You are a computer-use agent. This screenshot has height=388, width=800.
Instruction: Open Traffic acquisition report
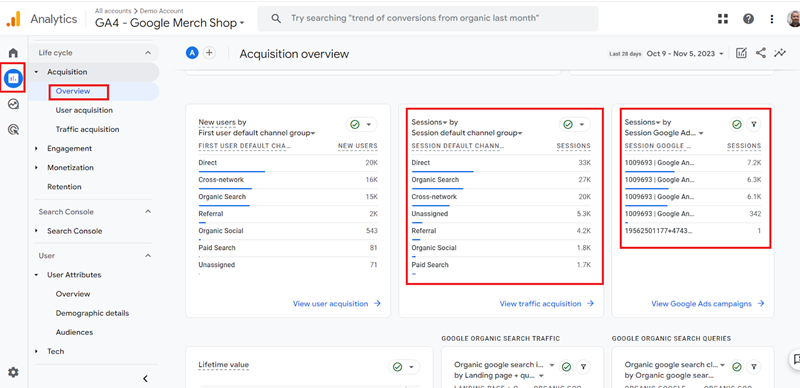(x=87, y=130)
